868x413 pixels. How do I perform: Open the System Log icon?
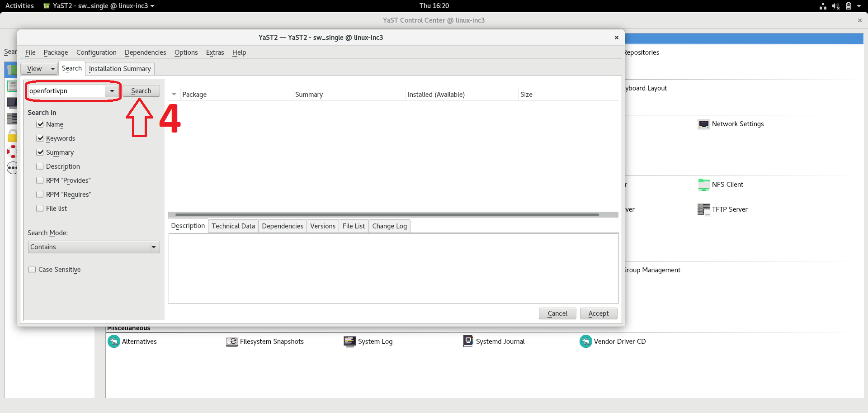pos(349,342)
